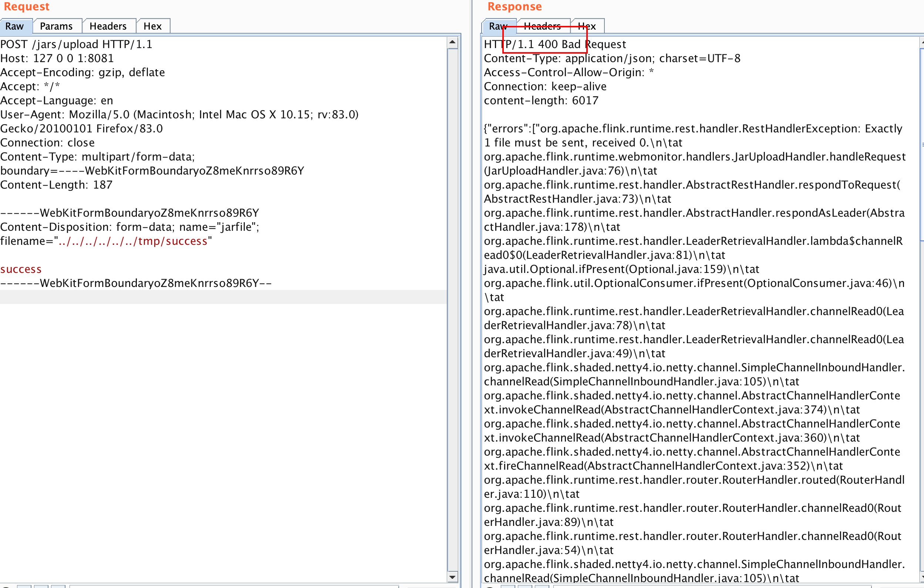The image size is (924, 588).
Task: Click the 'Access-Control-Allow-Origin: *' header
Action: (x=569, y=72)
